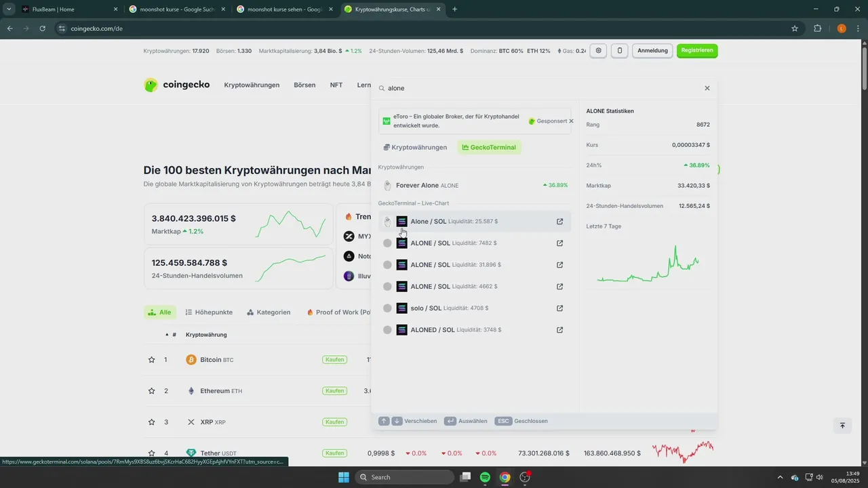Click Kaufen button for Tether
This screenshot has height=488, width=868.
[x=335, y=453]
